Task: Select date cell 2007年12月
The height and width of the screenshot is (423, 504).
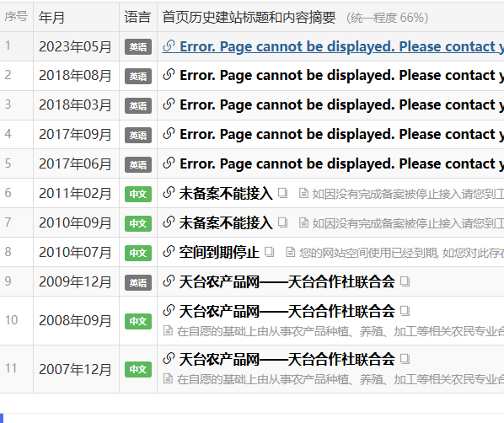Action: [x=75, y=369]
